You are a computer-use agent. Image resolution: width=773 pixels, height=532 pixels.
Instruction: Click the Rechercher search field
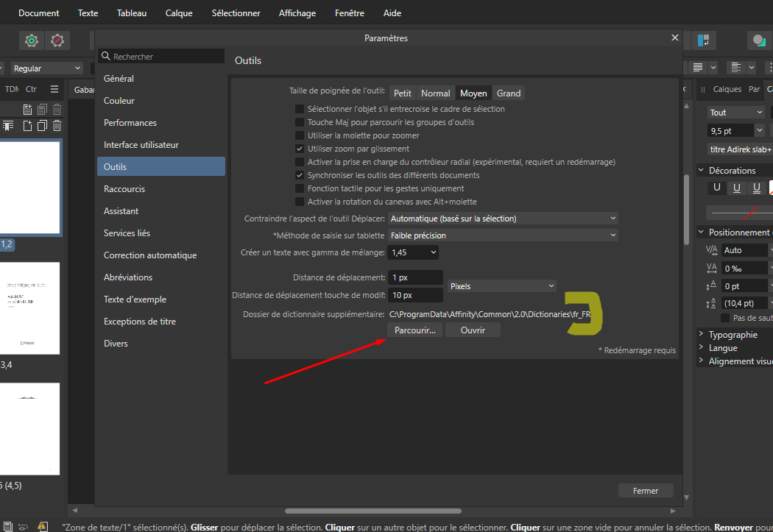pos(160,56)
